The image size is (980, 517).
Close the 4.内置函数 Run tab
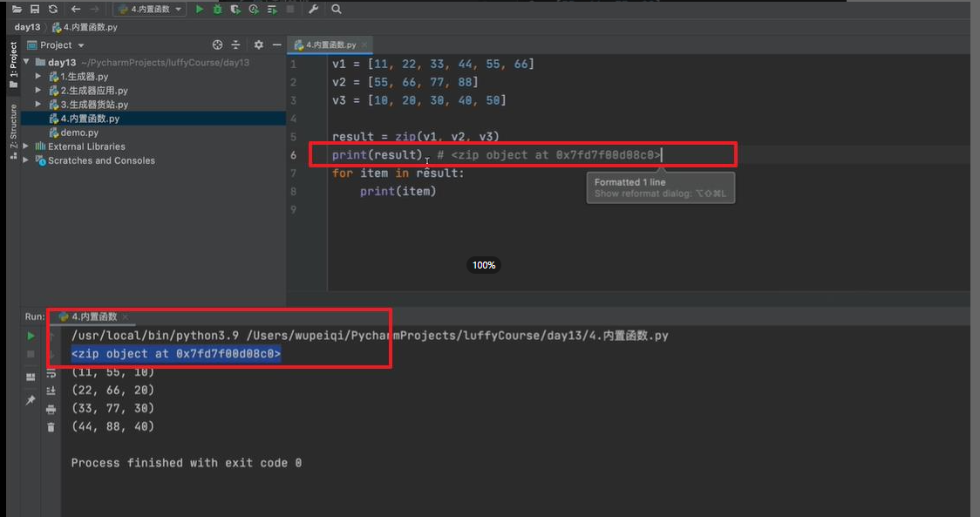point(125,317)
